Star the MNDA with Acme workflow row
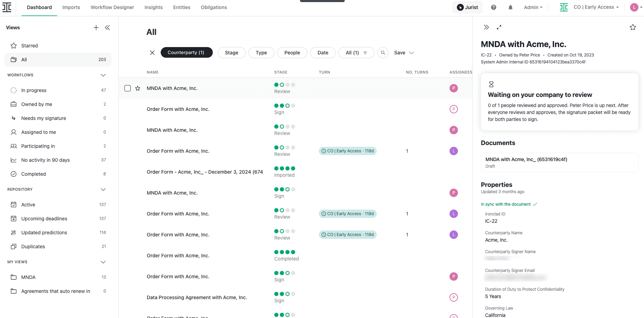 [137, 88]
